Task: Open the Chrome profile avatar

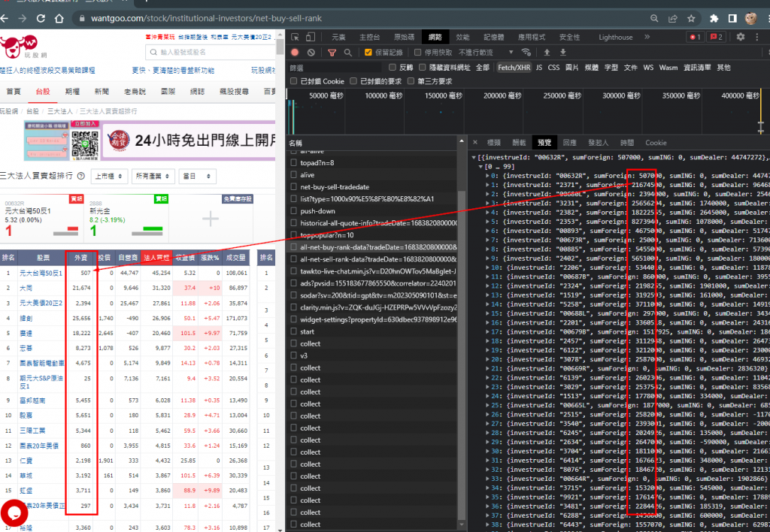Action: click(x=751, y=19)
